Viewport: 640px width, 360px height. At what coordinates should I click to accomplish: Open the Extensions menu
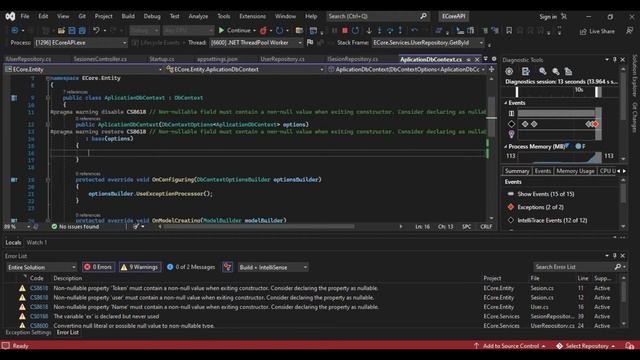click(252, 16)
